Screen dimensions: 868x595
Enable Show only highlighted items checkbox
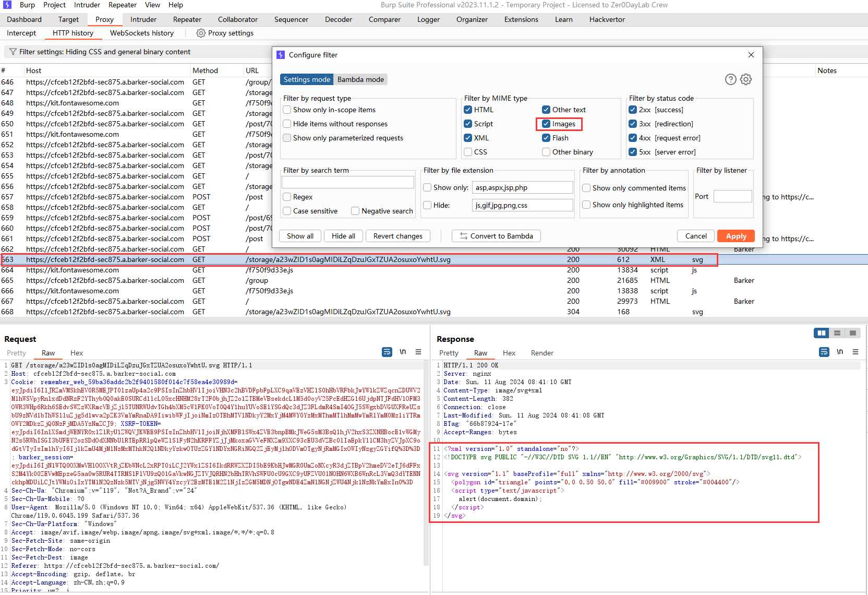(x=586, y=205)
